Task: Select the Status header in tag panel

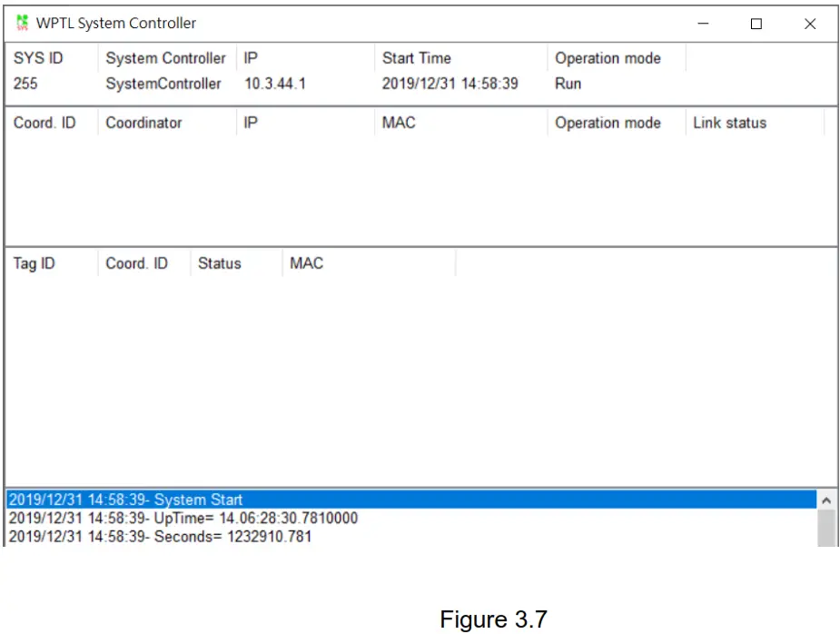Action: click(x=220, y=263)
